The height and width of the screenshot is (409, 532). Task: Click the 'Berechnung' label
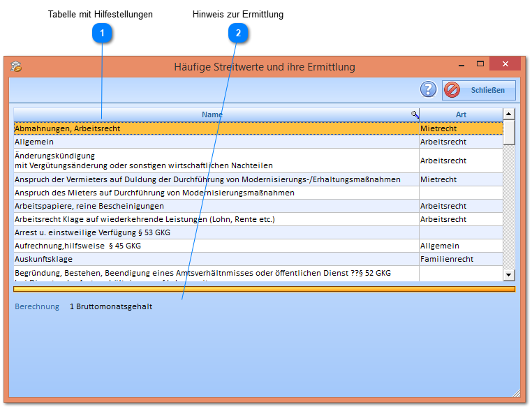click(37, 306)
